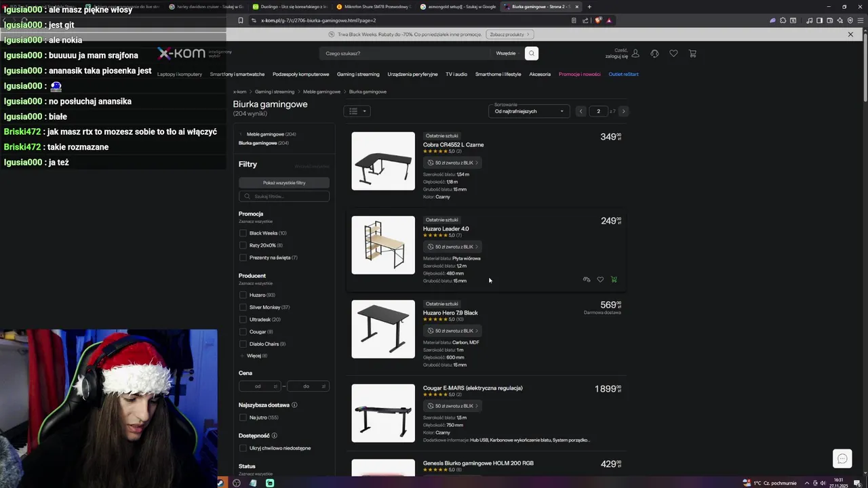868x488 pixels.
Task: Open Podzespoły komputerowe menu
Action: click(301, 74)
